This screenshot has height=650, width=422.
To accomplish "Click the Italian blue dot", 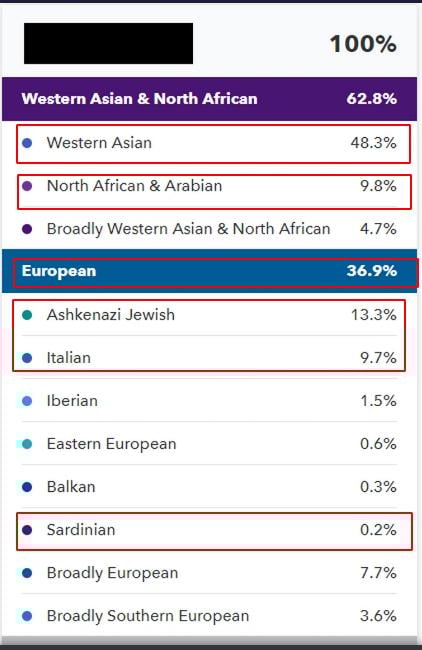I will [27, 358].
